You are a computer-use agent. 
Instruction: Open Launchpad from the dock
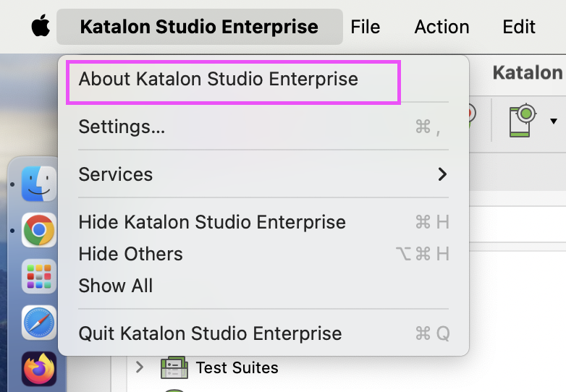coord(39,277)
